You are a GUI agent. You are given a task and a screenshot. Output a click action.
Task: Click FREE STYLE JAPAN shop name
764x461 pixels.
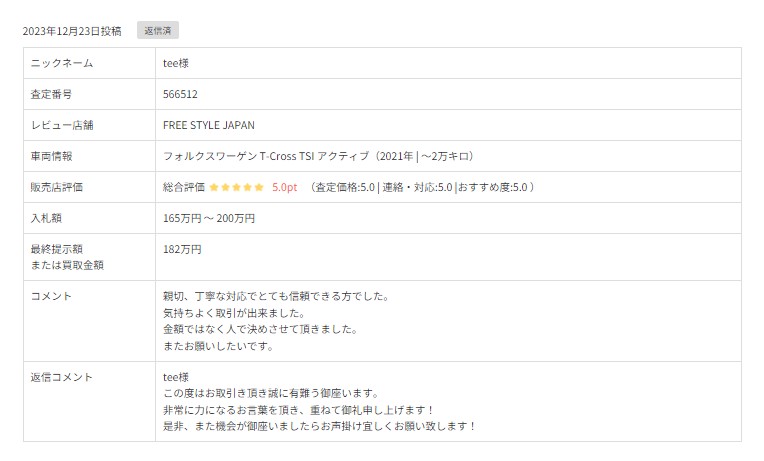(x=208, y=125)
